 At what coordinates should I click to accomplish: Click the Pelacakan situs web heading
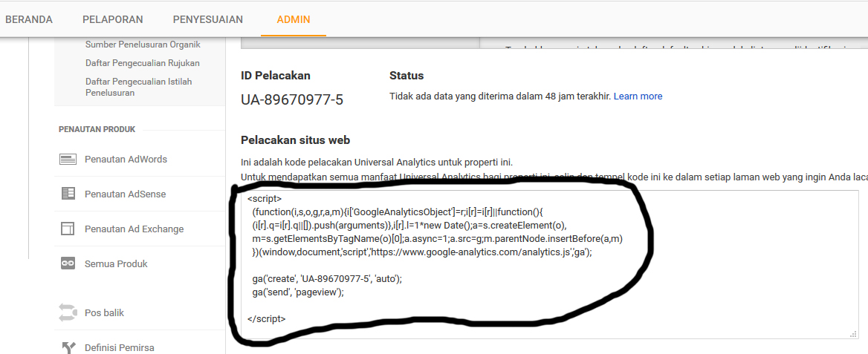point(296,140)
